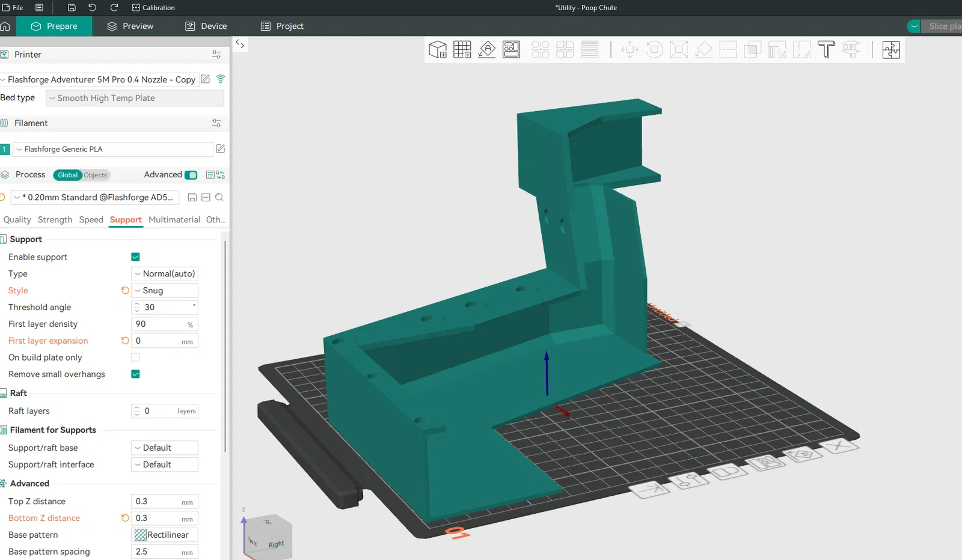Select the Seam painting tool
The height and width of the screenshot is (560, 962).
point(802,49)
